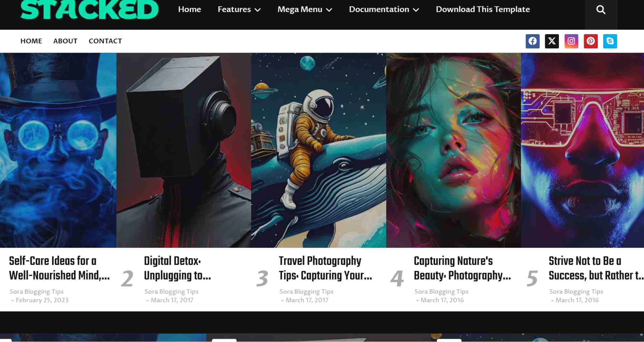
Task: Visit the Facebook social icon
Action: (532, 41)
